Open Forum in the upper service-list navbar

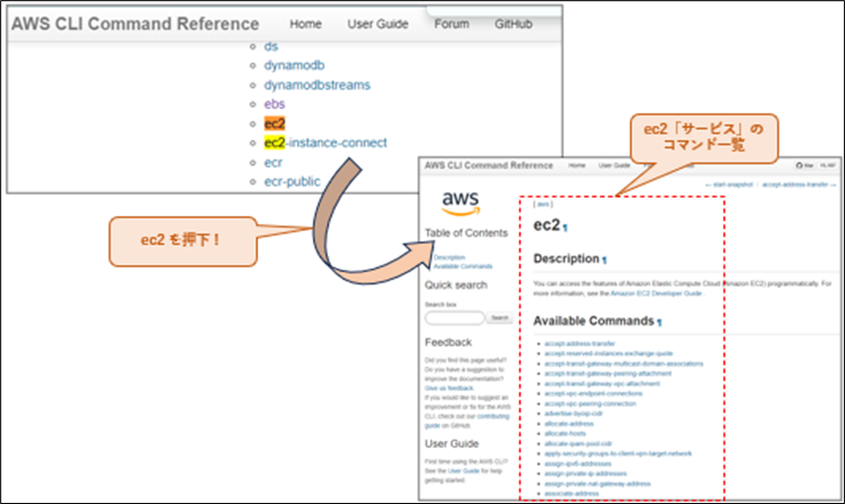tap(451, 24)
